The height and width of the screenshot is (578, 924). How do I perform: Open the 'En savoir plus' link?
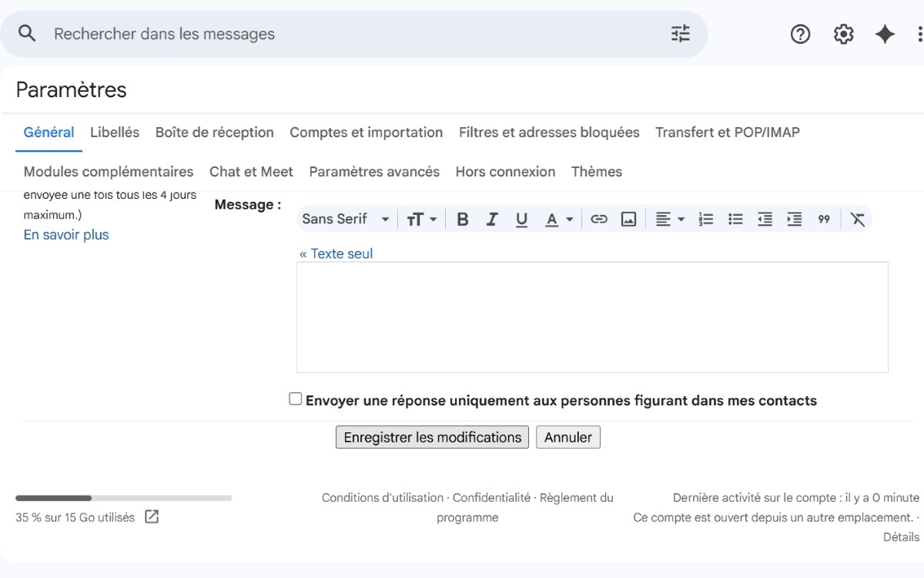click(65, 234)
